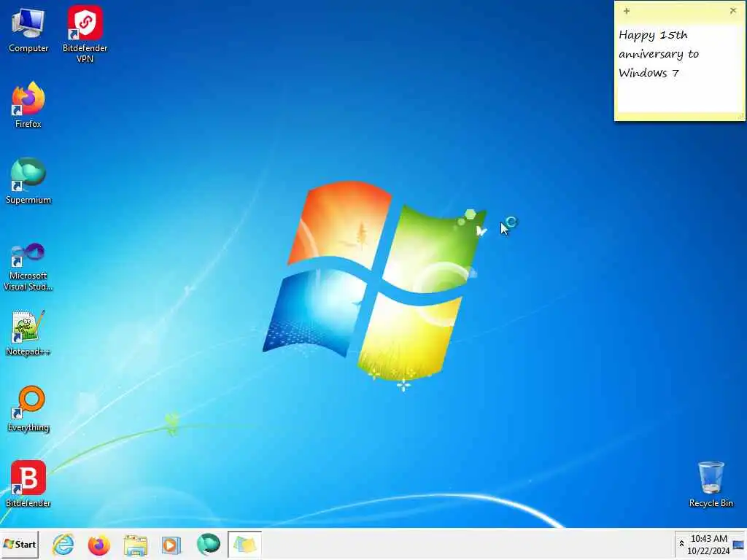Image resolution: width=747 pixels, height=560 pixels.
Task: Click the sticky note text area
Action: pos(679,69)
